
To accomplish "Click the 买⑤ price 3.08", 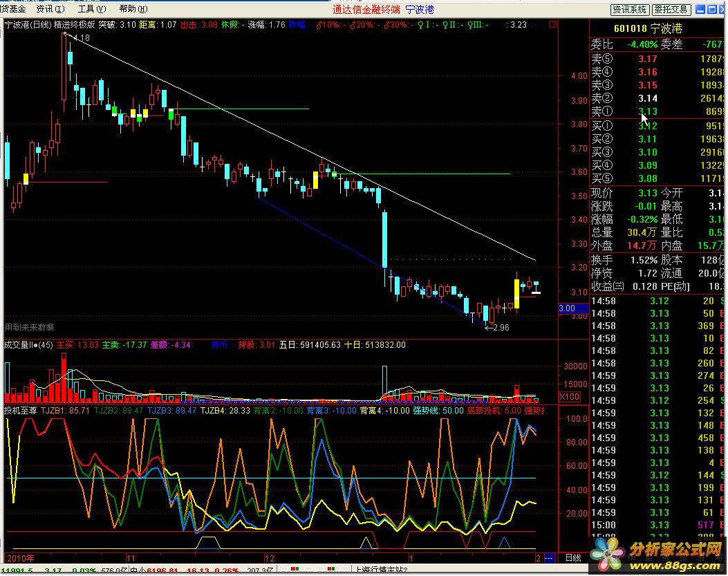I will pyautogui.click(x=647, y=178).
